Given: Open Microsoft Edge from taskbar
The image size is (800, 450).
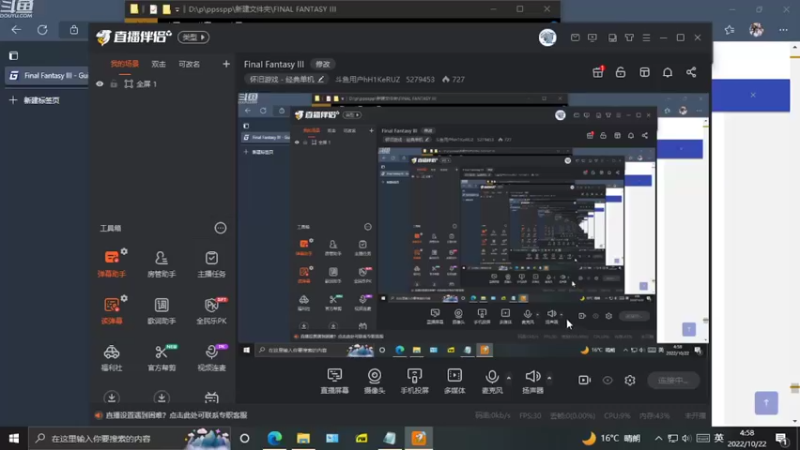Looking at the screenshot, I should click(x=274, y=438).
